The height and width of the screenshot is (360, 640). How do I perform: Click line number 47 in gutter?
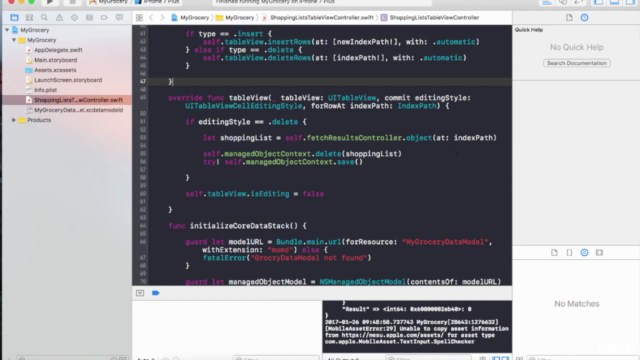click(x=143, y=82)
